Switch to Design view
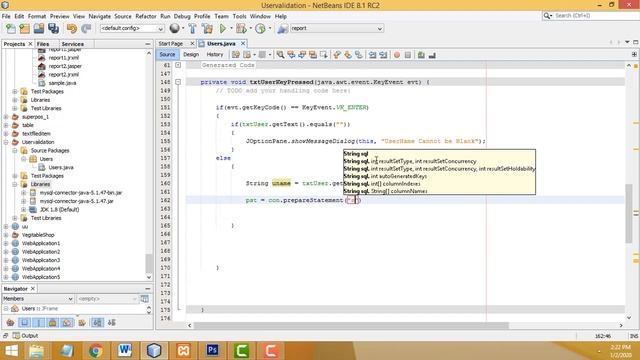Screen dimensions: 640x360 (x=191, y=54)
